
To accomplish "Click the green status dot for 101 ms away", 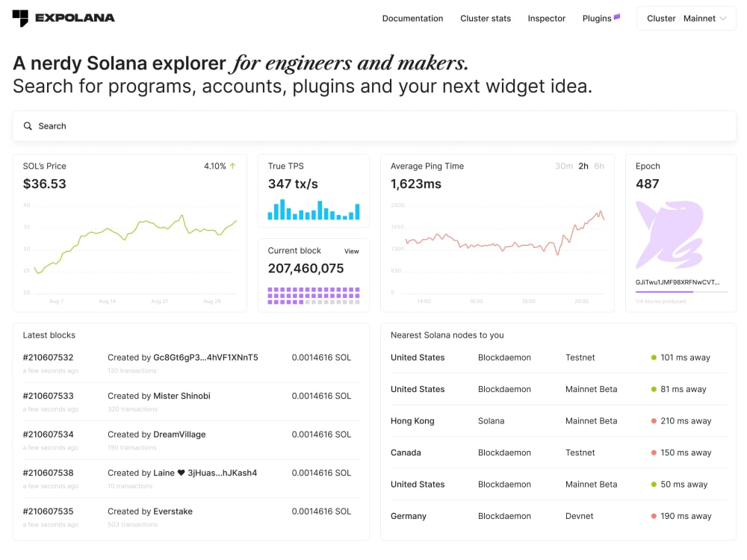I will (654, 357).
